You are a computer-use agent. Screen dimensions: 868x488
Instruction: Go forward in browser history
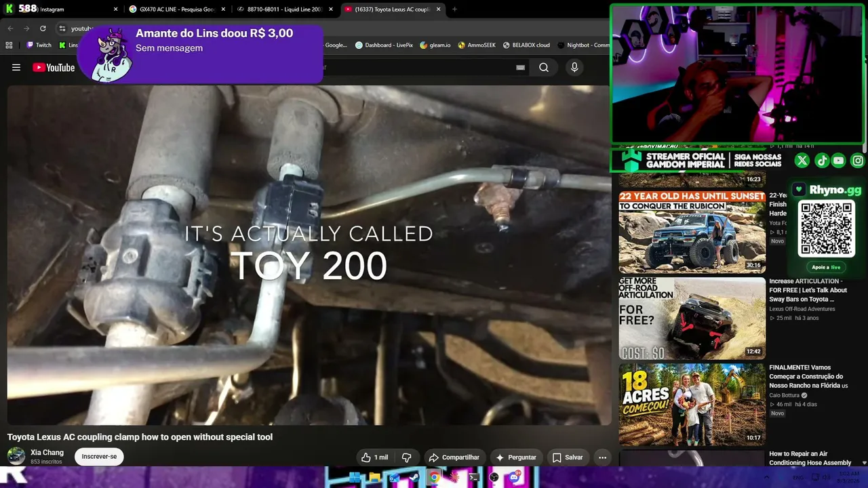pyautogui.click(x=26, y=28)
